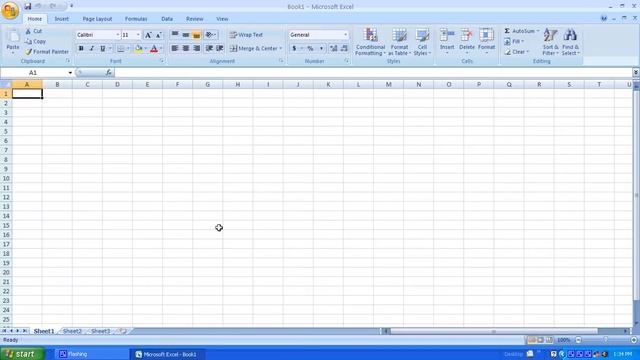
Task: Set Bottom Align for cell
Action: click(x=196, y=35)
